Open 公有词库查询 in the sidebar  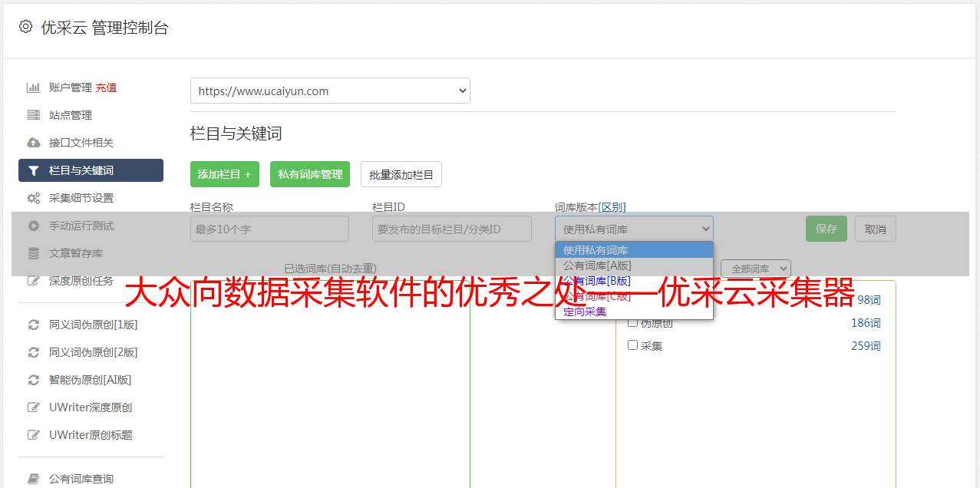[81, 479]
